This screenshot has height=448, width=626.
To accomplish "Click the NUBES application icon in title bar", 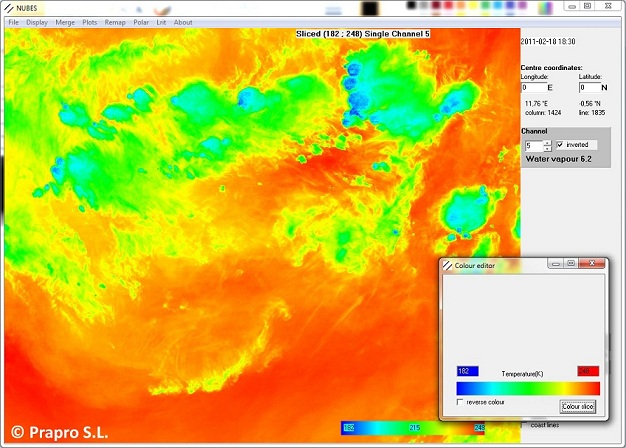I will coord(7,8).
